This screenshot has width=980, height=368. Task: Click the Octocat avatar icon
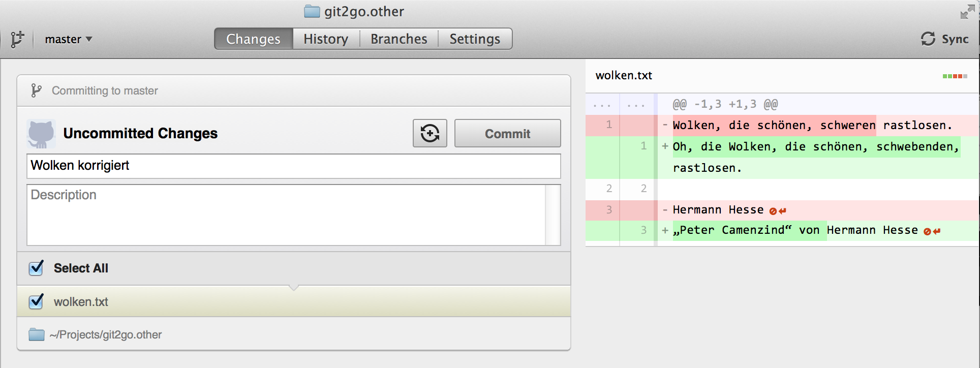point(41,134)
